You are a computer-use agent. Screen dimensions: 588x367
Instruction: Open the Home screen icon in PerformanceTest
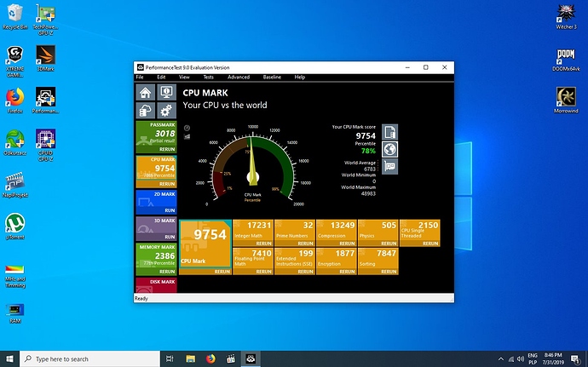[x=146, y=92]
